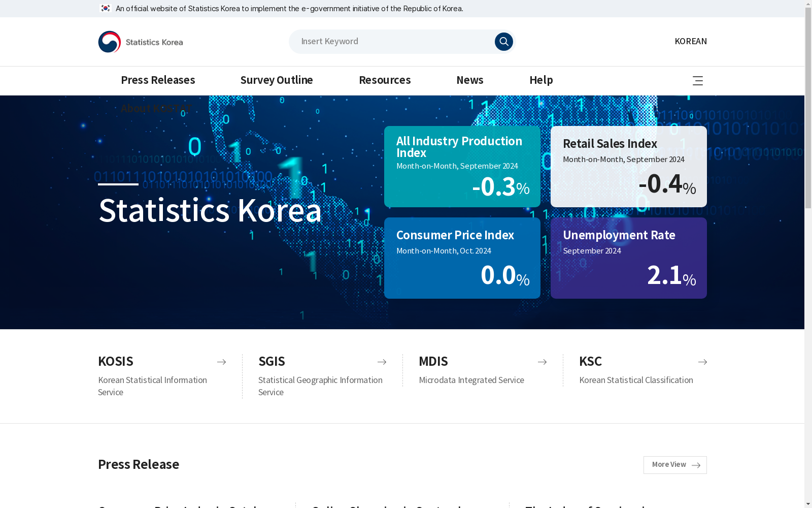Open the News menu
Viewport: 812px width, 508px height.
[470, 80]
